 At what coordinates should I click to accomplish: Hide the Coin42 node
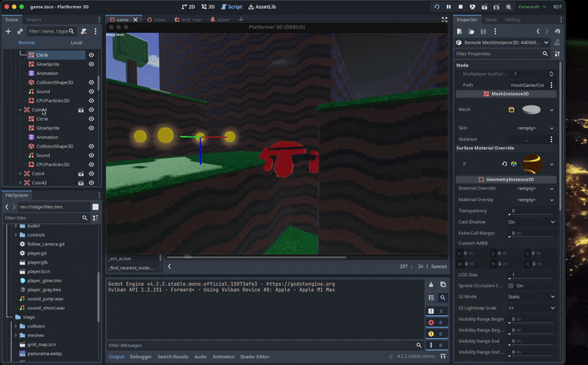click(91, 183)
